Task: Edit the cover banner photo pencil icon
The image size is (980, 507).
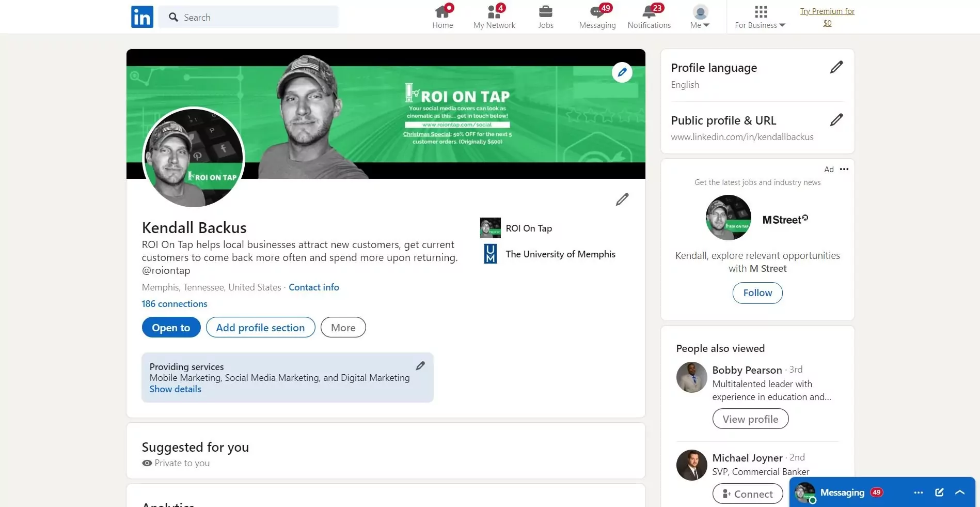Action: pyautogui.click(x=622, y=72)
